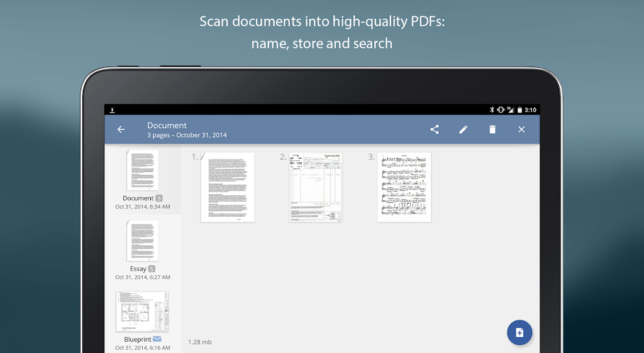This screenshot has height=353, width=644.
Task: Tap the battery icon in the status bar
Action: click(x=519, y=110)
